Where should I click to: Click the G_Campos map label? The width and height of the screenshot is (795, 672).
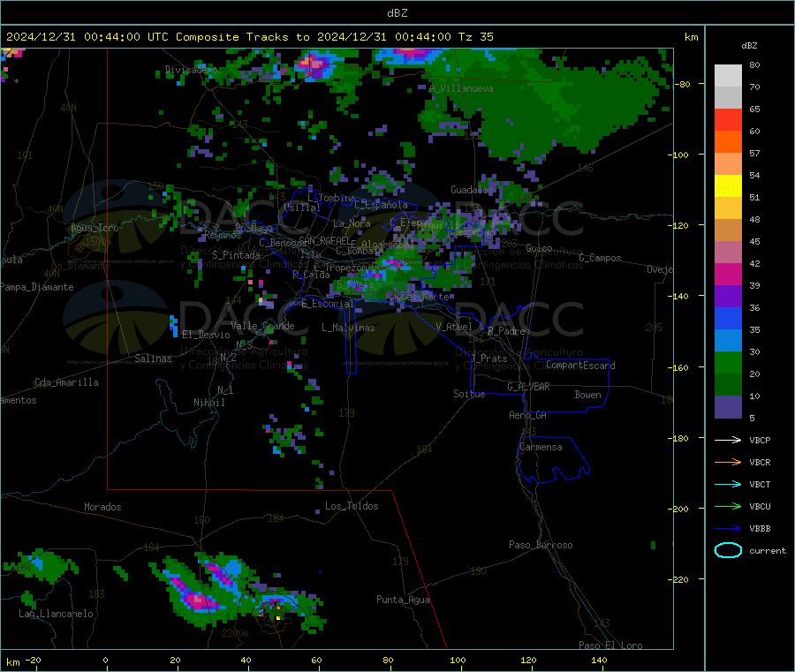(600, 258)
